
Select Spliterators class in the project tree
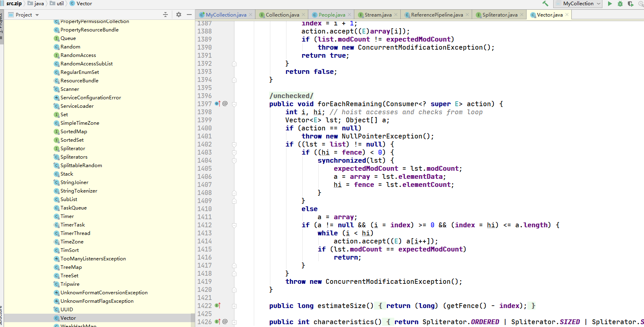[74, 157]
